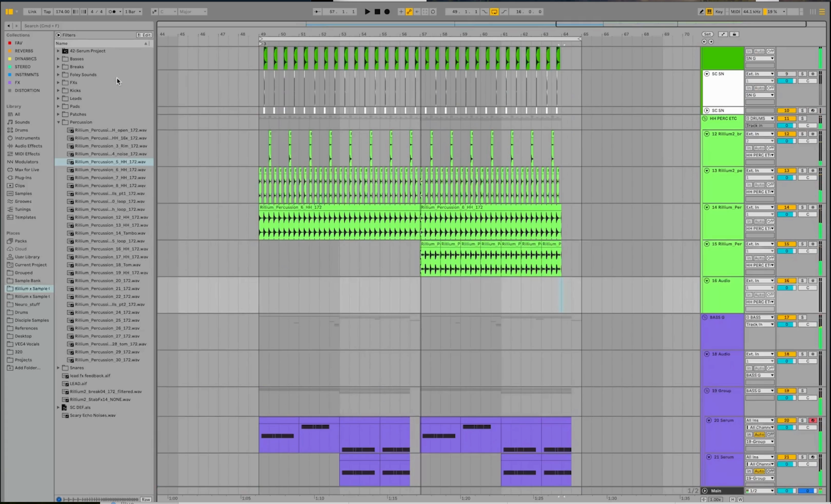831x504 pixels.
Task: Click the 174.00 tempo field
Action: (x=62, y=12)
